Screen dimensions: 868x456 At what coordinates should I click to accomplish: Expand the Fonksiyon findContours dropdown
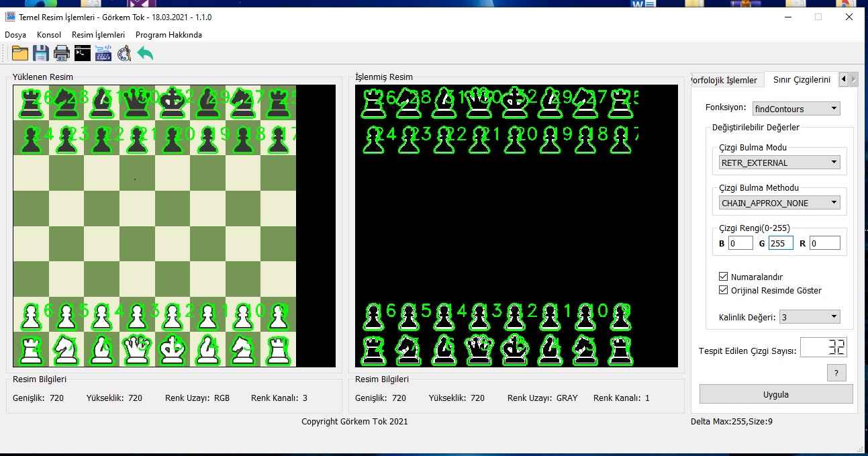coord(795,108)
